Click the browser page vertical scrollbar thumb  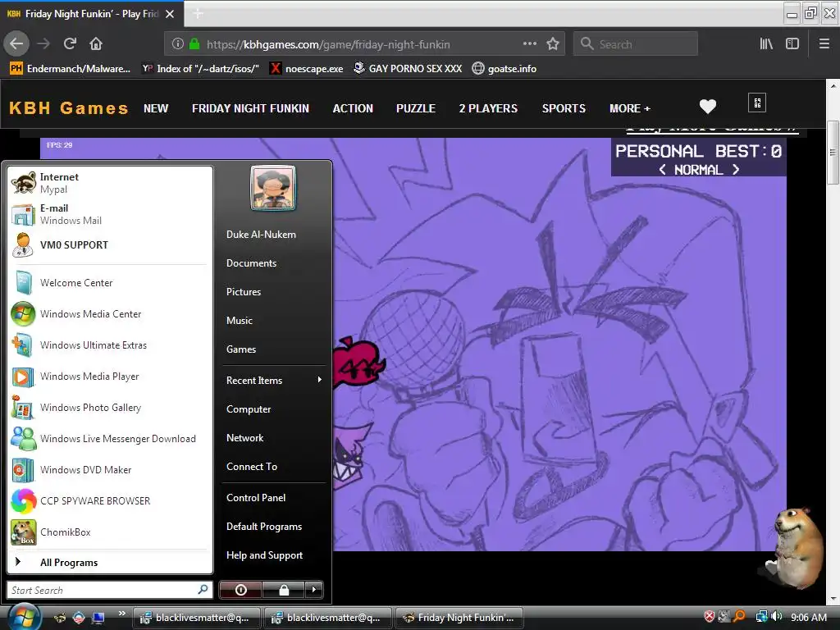click(833, 153)
